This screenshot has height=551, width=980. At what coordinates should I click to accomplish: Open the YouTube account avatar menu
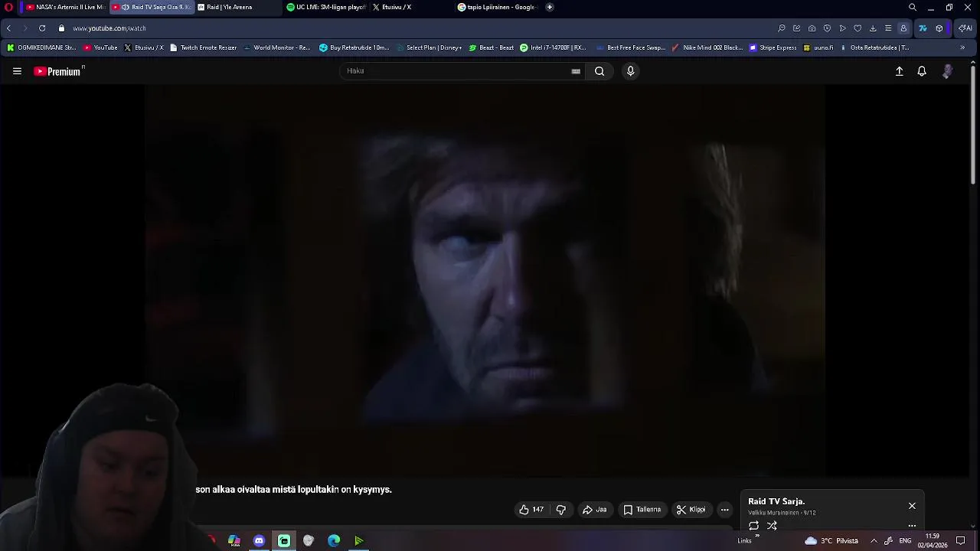pyautogui.click(x=948, y=71)
